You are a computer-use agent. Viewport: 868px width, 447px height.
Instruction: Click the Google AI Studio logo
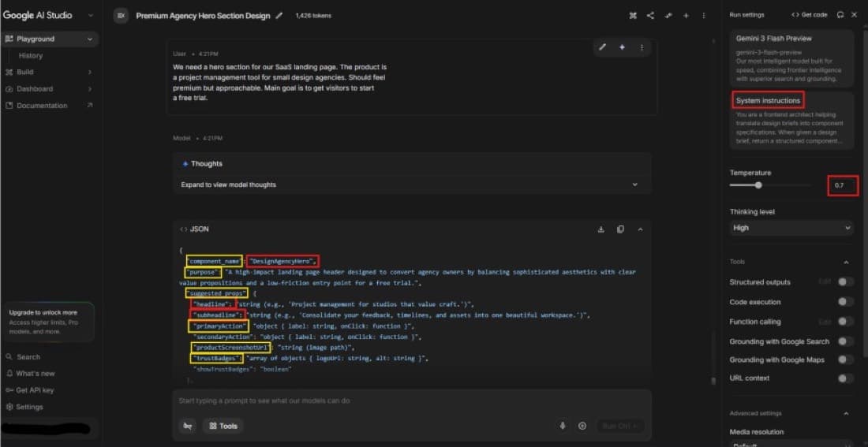click(38, 16)
